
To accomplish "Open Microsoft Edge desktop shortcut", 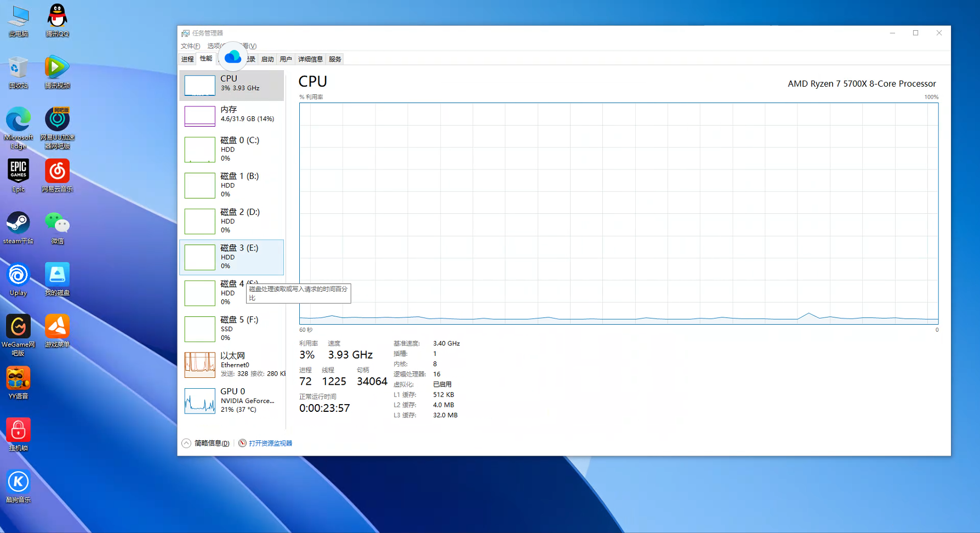I will (x=18, y=128).
